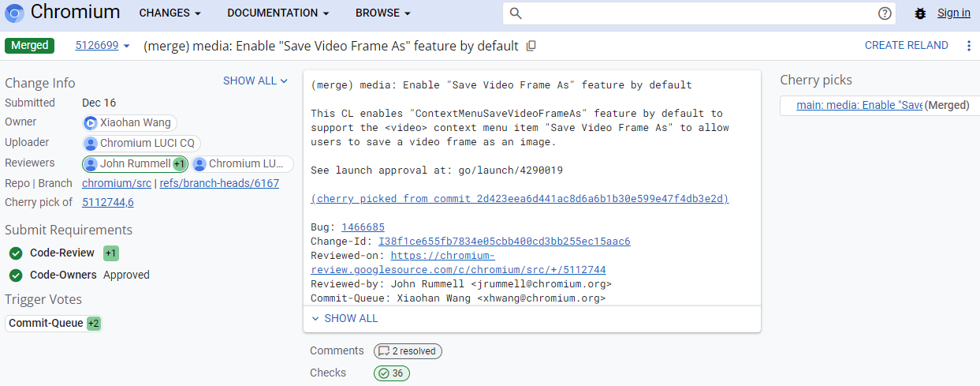Click the Merged status chip
980x386 pixels.
29,45
